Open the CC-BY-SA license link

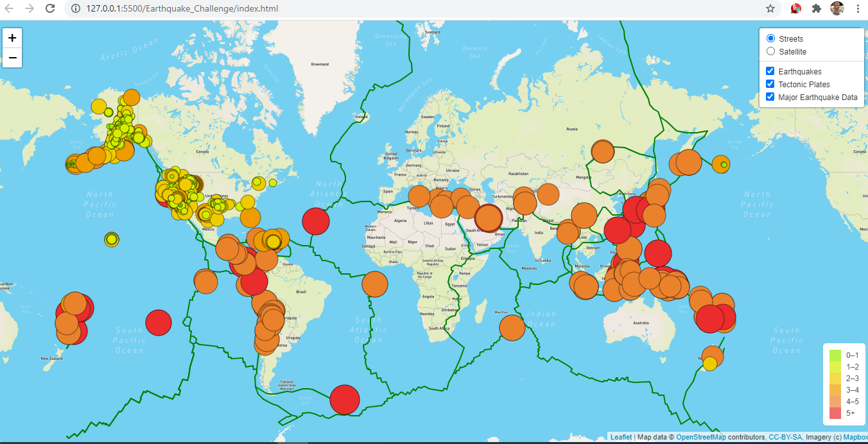785,437
